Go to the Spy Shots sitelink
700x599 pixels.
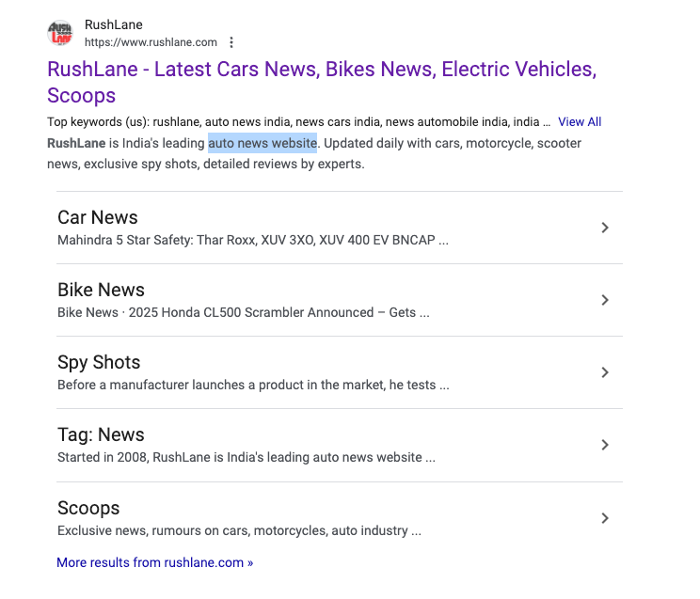pyautogui.click(x=99, y=362)
